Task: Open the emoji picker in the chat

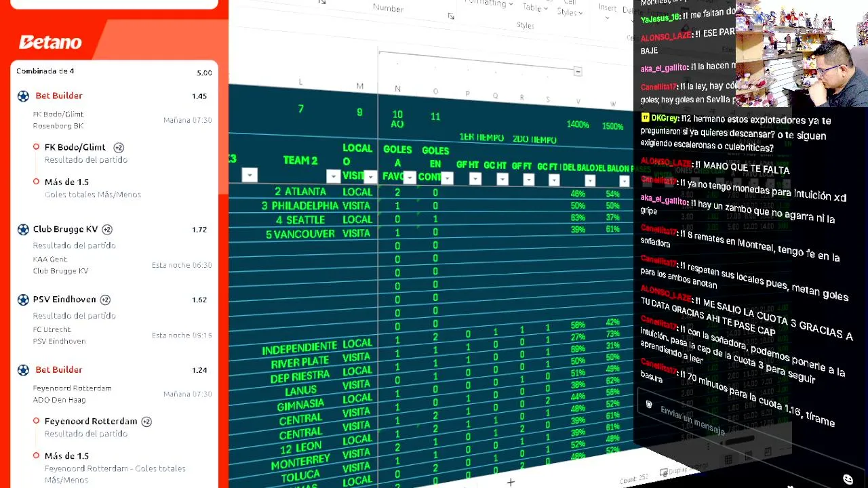Action: [x=848, y=479]
